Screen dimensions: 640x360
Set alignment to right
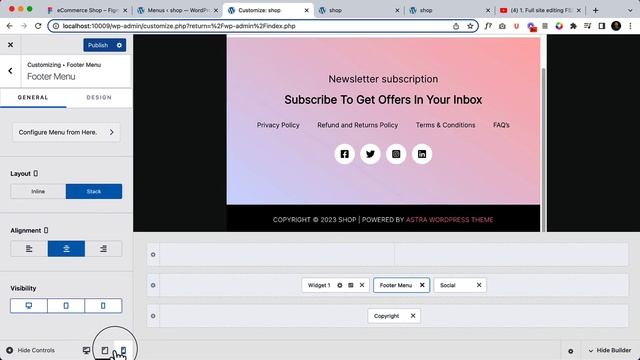[103, 249]
